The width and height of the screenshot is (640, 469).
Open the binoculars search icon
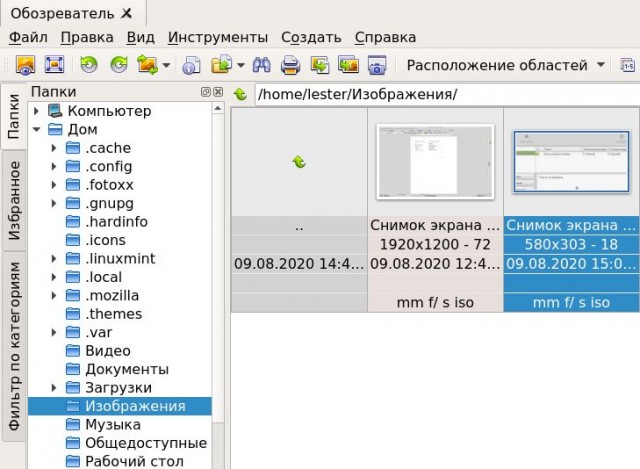tap(262, 65)
